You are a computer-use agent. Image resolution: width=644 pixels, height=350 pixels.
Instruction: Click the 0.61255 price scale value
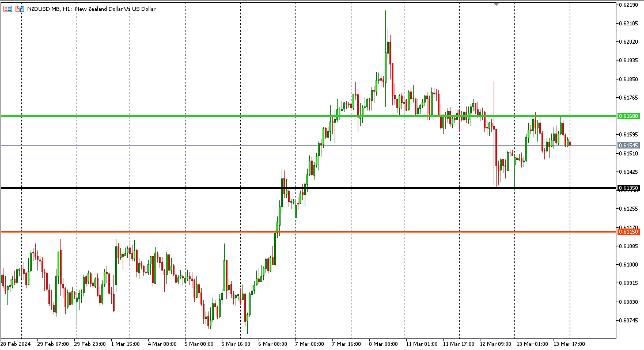click(628, 209)
